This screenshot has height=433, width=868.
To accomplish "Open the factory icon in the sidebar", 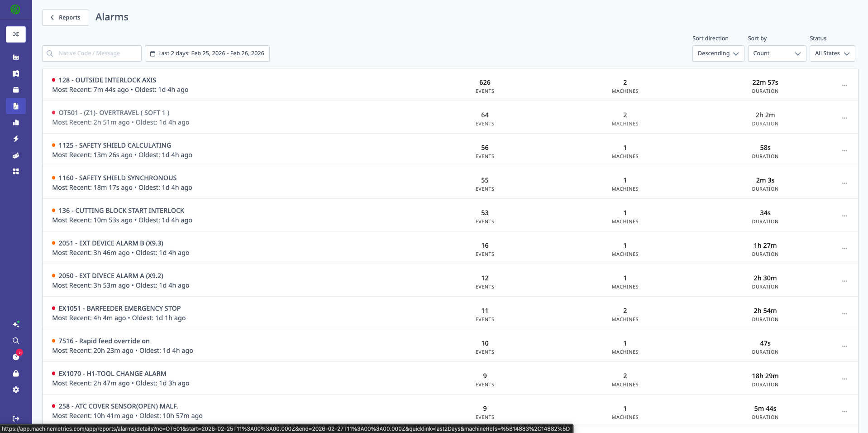I will (16, 57).
